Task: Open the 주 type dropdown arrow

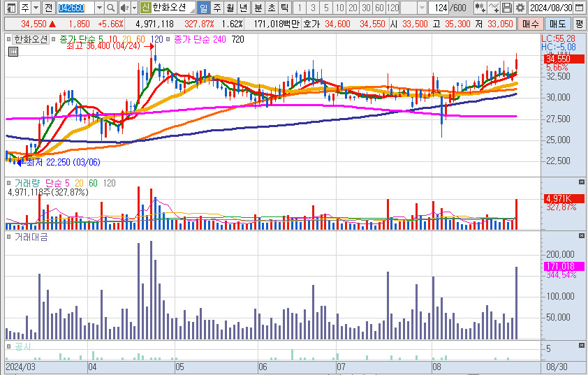Action: (35, 8)
